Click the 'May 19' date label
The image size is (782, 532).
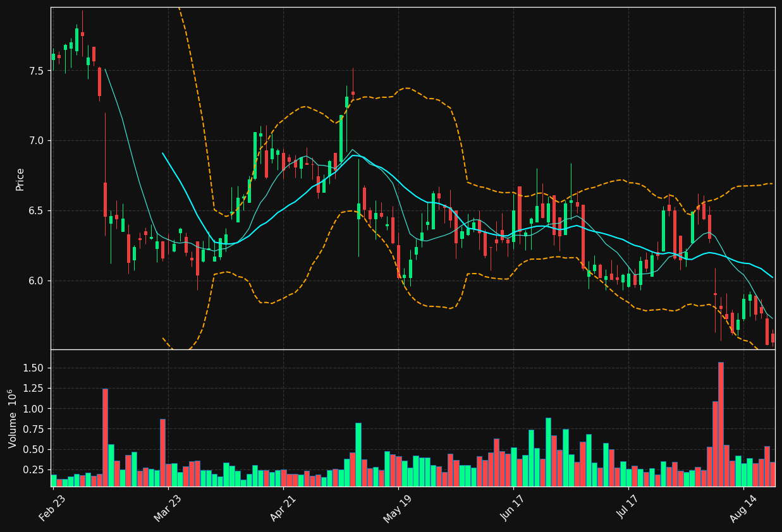pyautogui.click(x=398, y=508)
